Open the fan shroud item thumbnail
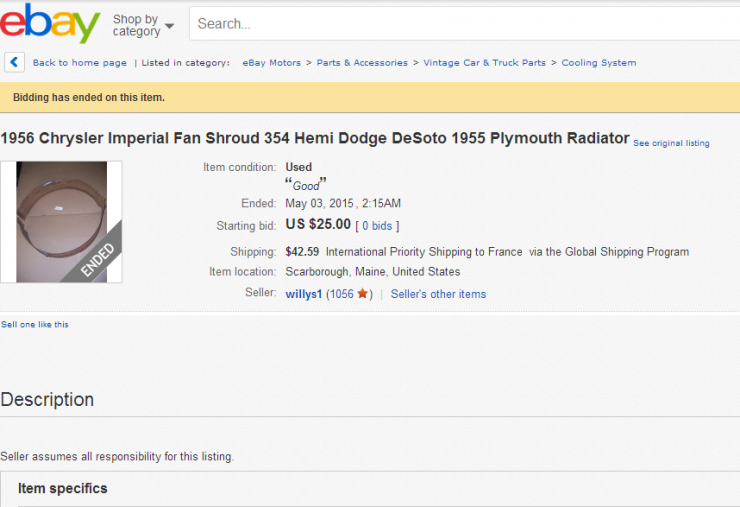 (x=61, y=222)
